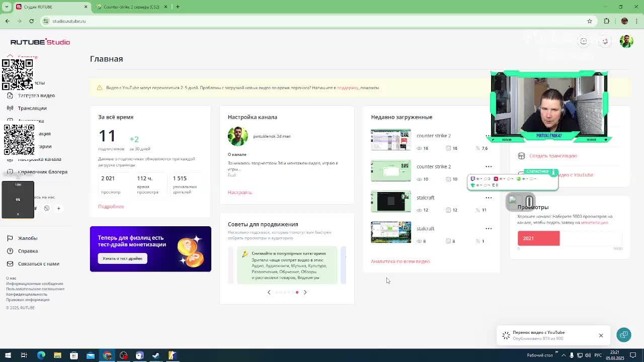Screen dimensions: 644x362
Task: Open Информационные сообщения footer link
Action: [35, 284]
